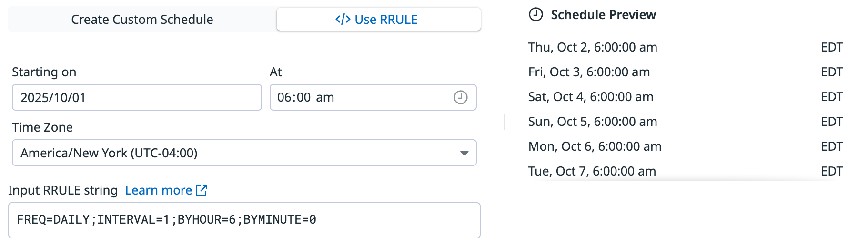The width and height of the screenshot is (868, 248).
Task: Switch to the Create Custom Schedule tab
Action: [142, 20]
